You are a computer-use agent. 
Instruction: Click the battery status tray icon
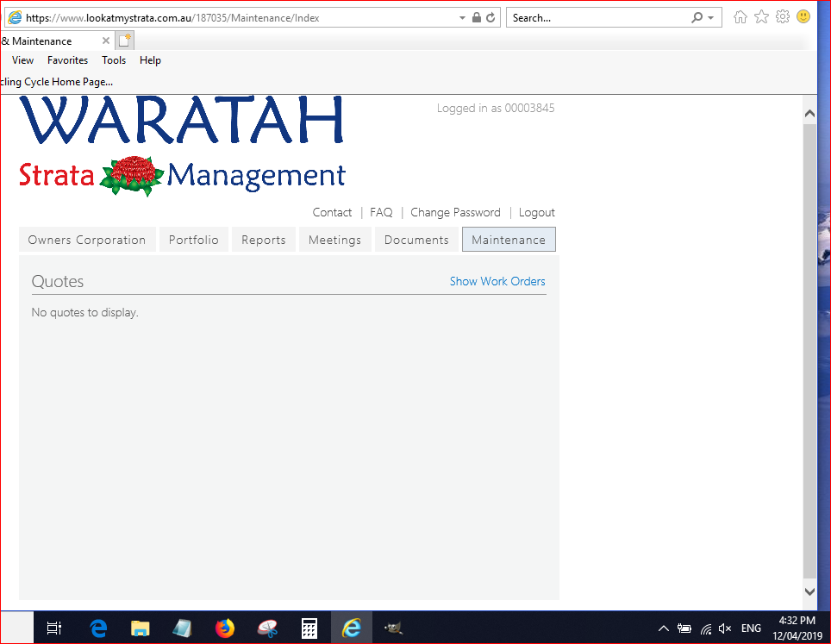pos(684,628)
